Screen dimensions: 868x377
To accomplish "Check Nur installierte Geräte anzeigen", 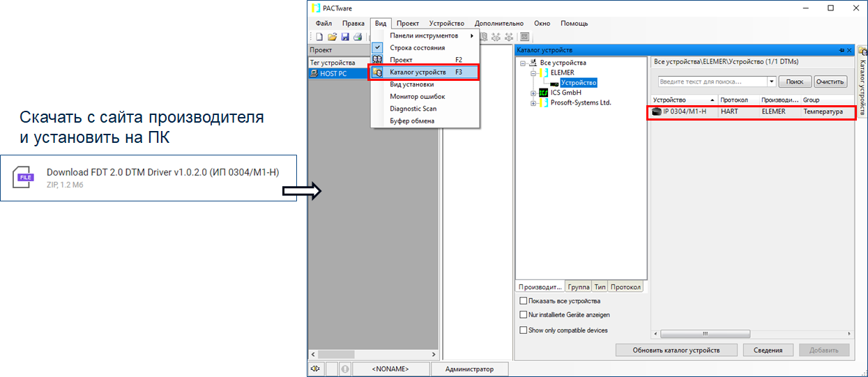I will coord(524,315).
